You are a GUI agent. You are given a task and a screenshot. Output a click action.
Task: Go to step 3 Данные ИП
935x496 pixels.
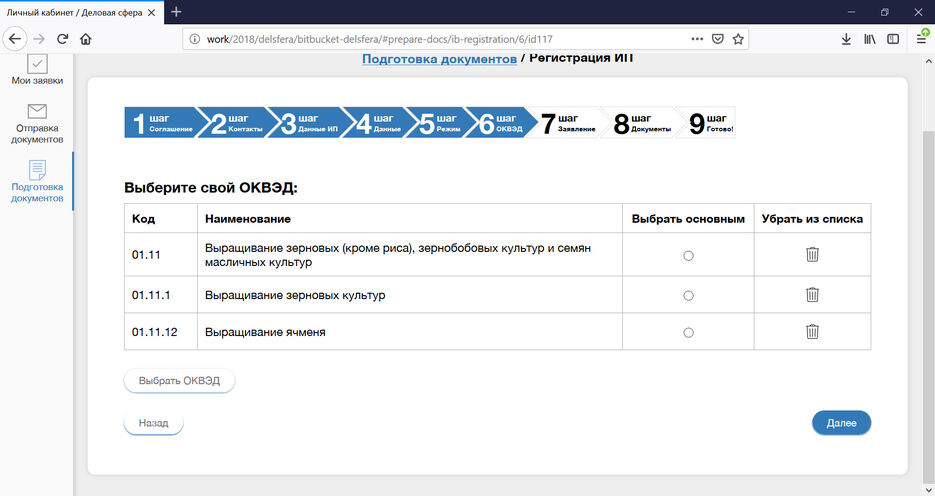point(309,123)
